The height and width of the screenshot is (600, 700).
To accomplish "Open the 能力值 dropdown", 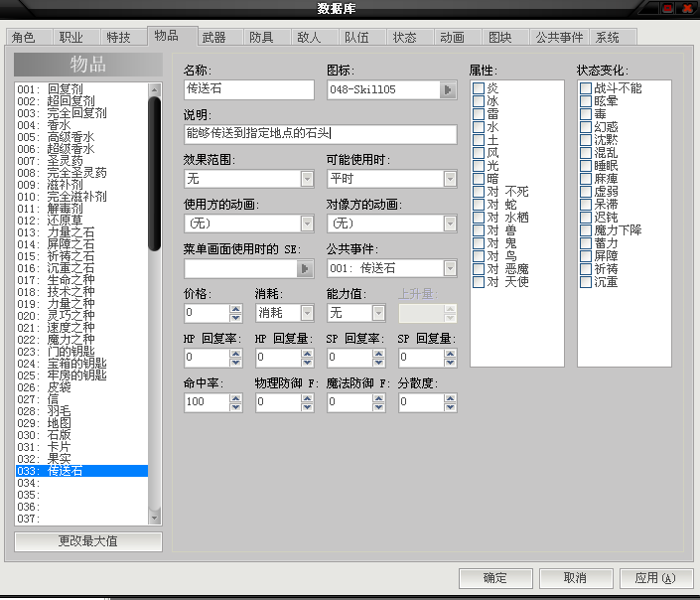I will 378,313.
